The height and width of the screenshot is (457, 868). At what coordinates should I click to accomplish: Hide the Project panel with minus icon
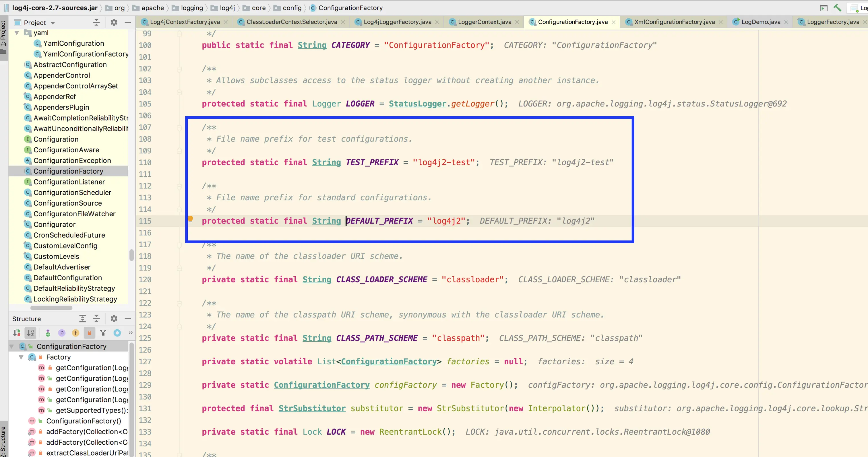point(128,23)
